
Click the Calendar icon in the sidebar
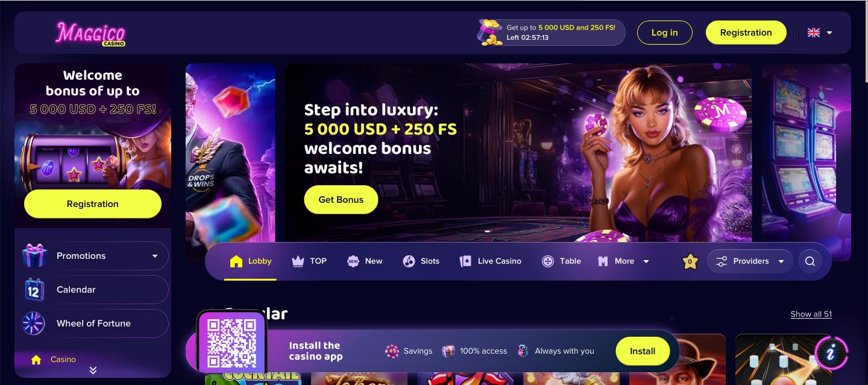34,290
